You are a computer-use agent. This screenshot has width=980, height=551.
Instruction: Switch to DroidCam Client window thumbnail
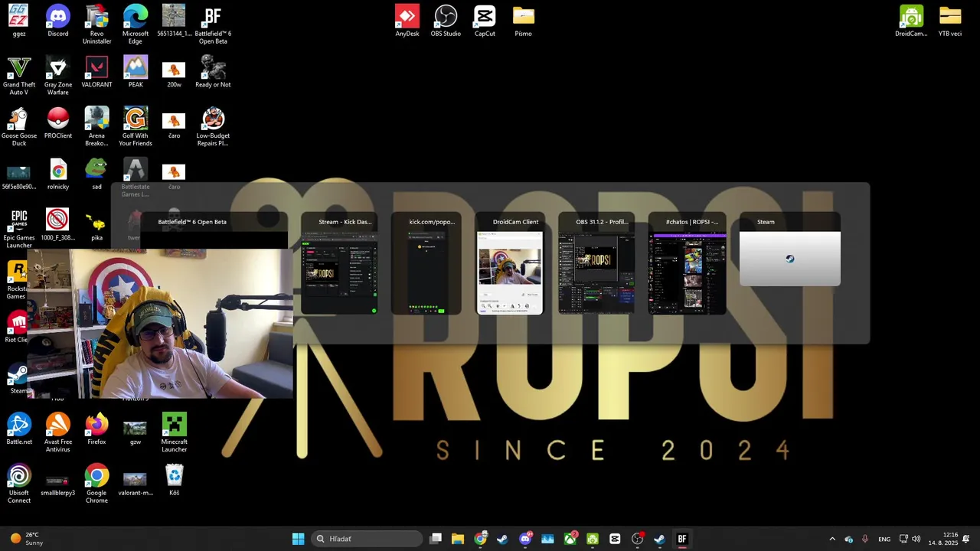(x=511, y=265)
